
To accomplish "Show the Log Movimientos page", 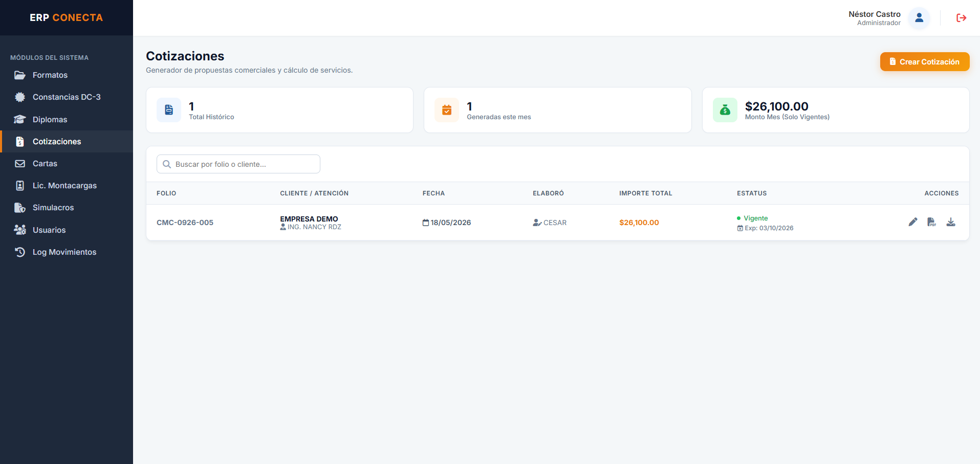I will tap(67, 252).
